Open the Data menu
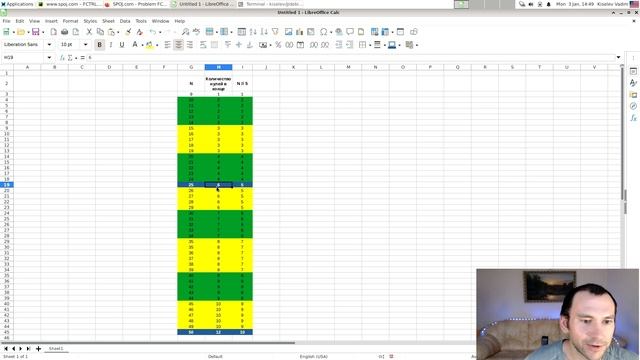Screen dimensions: 640x360 pos(125,21)
